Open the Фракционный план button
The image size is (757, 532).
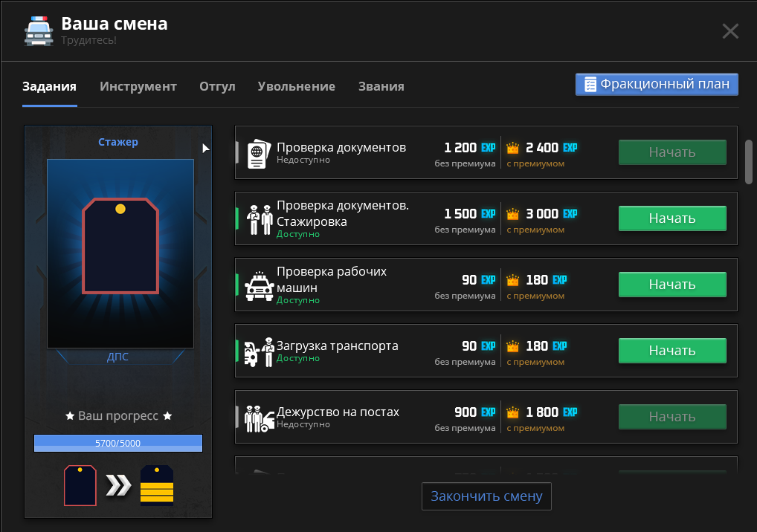tap(657, 84)
